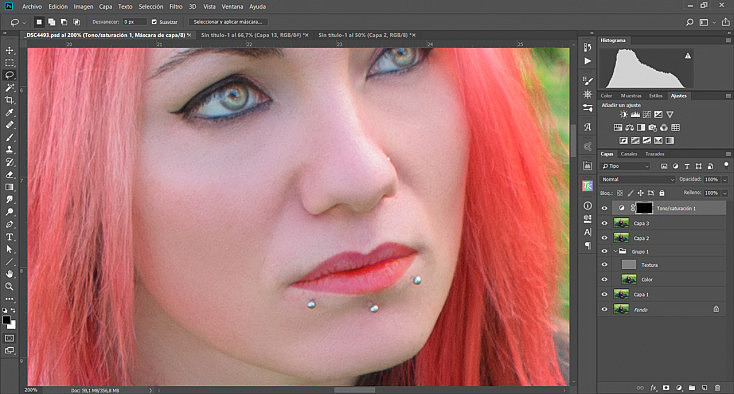Hide the Tono/saturación 1 layer
Screen dimensions: 734x394
coord(604,208)
